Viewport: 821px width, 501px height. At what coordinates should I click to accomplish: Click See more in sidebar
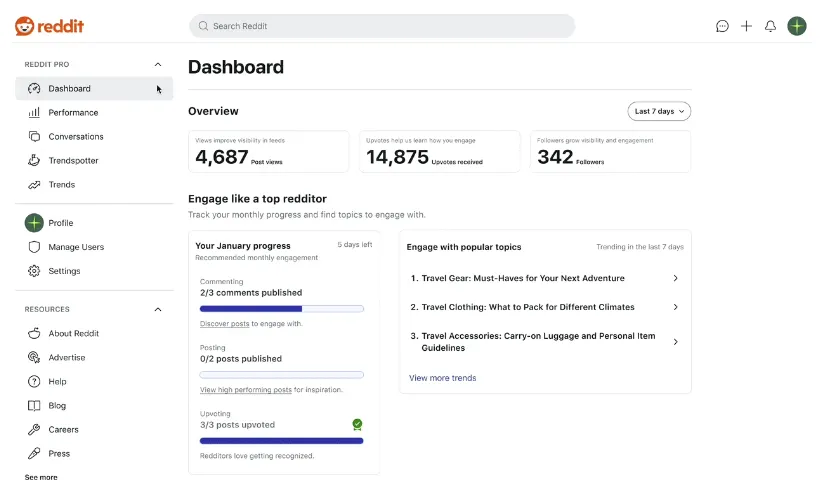(x=41, y=477)
